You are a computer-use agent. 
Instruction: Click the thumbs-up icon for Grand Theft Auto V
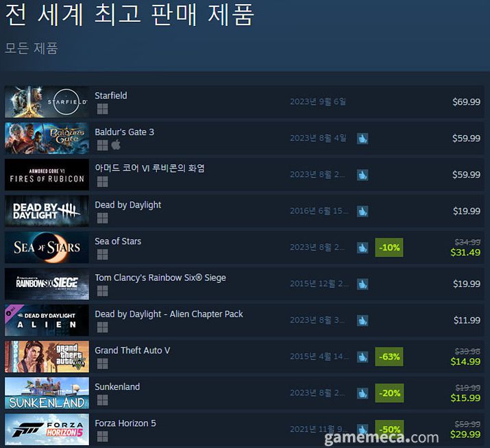(363, 357)
